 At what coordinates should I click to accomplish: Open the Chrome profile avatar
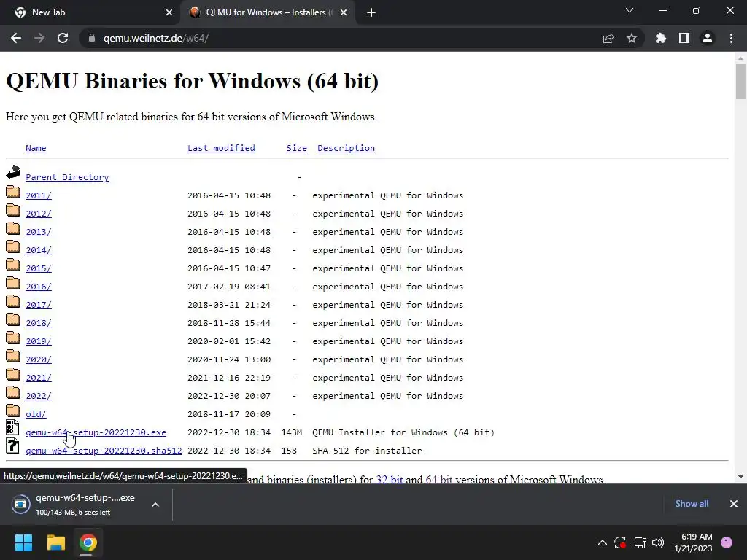708,38
